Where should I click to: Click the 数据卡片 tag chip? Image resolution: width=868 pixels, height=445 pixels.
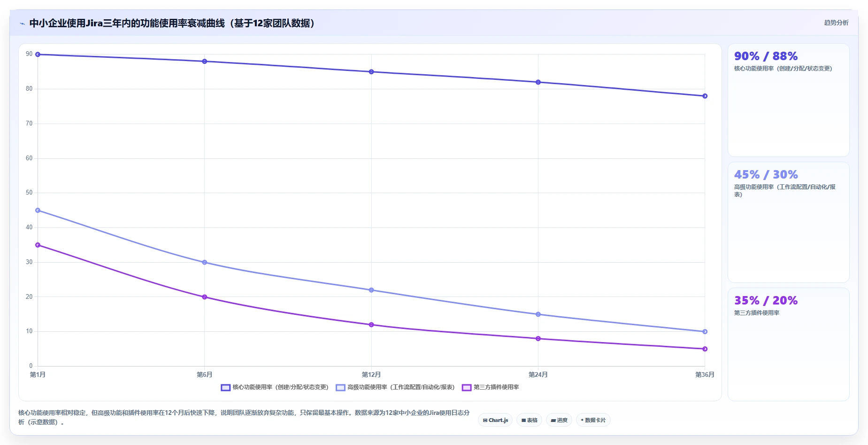tap(593, 420)
